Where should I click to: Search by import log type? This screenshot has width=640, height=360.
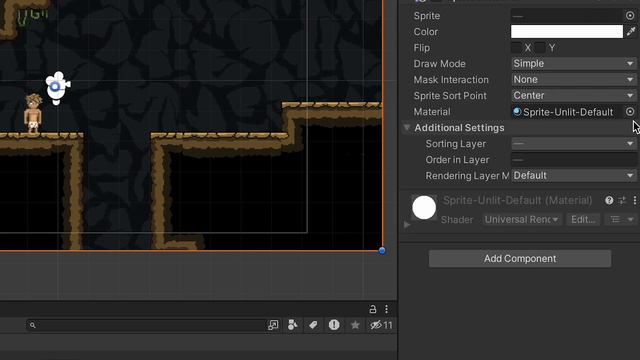point(334,325)
